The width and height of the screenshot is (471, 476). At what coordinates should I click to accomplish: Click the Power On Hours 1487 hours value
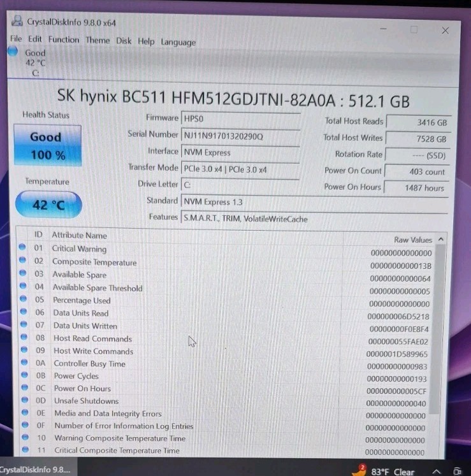click(416, 188)
